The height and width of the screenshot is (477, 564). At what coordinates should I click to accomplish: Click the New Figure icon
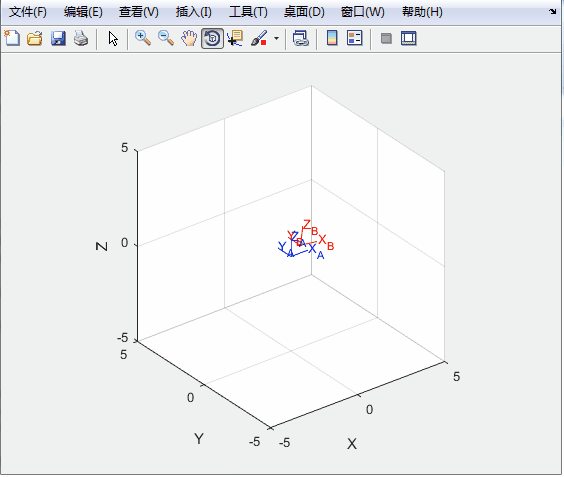pos(12,38)
